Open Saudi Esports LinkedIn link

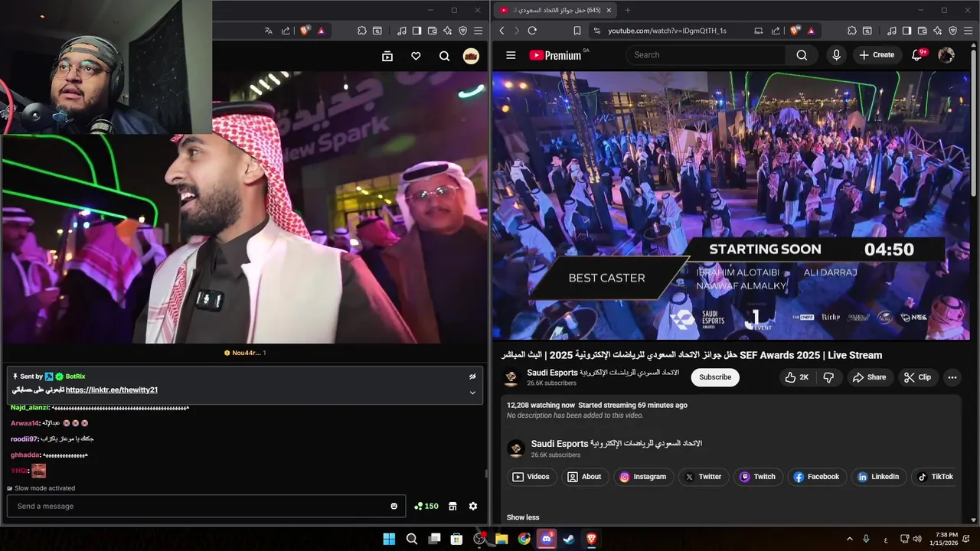[878, 477]
